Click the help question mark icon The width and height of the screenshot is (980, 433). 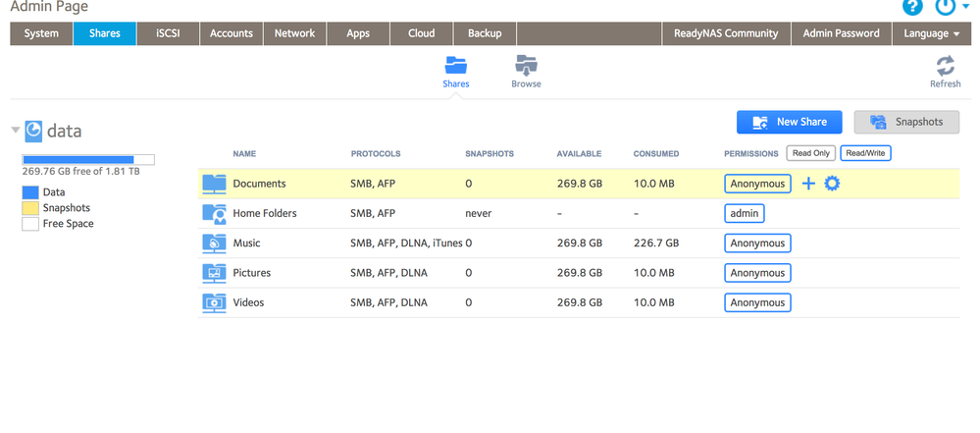click(x=912, y=7)
